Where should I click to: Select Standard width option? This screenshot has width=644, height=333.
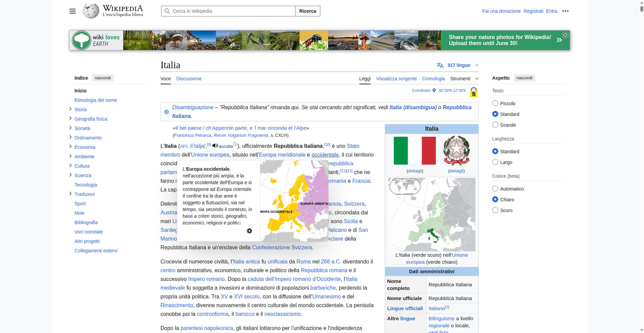(x=495, y=151)
